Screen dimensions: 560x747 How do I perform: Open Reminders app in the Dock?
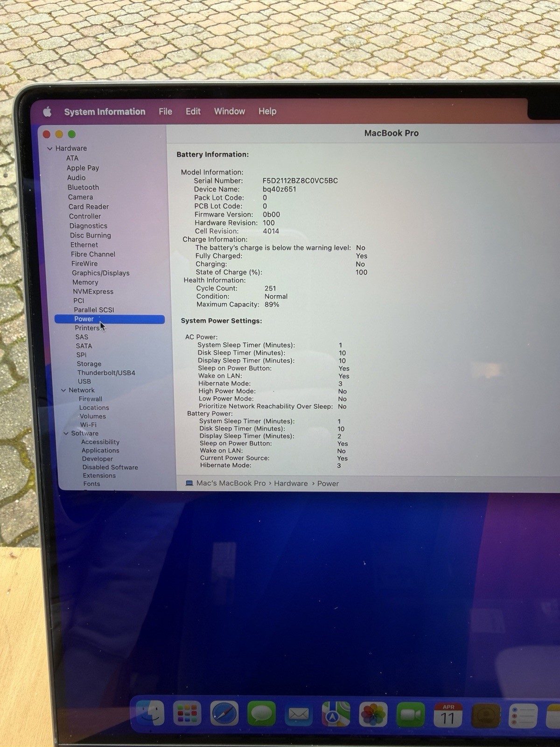pyautogui.click(x=523, y=716)
